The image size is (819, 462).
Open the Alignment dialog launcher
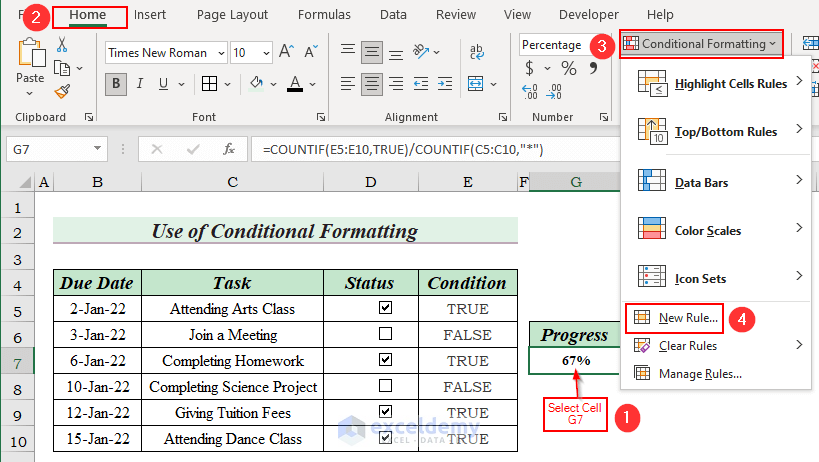502,117
